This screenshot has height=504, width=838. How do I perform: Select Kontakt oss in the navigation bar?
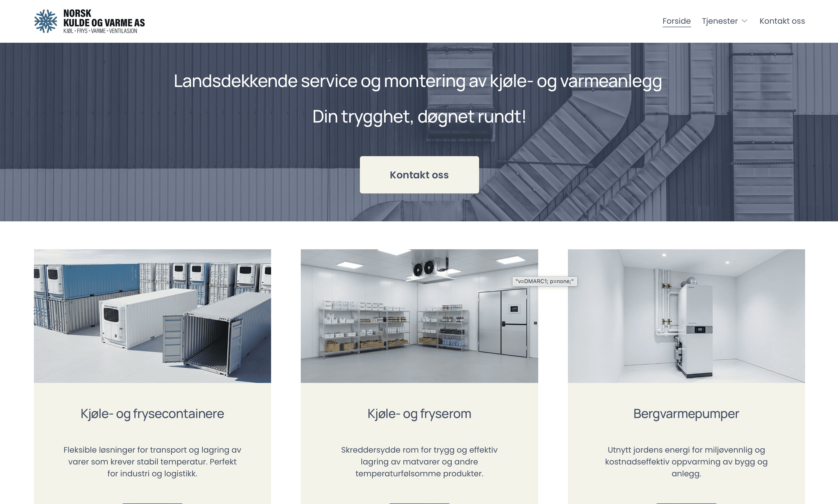click(x=782, y=21)
